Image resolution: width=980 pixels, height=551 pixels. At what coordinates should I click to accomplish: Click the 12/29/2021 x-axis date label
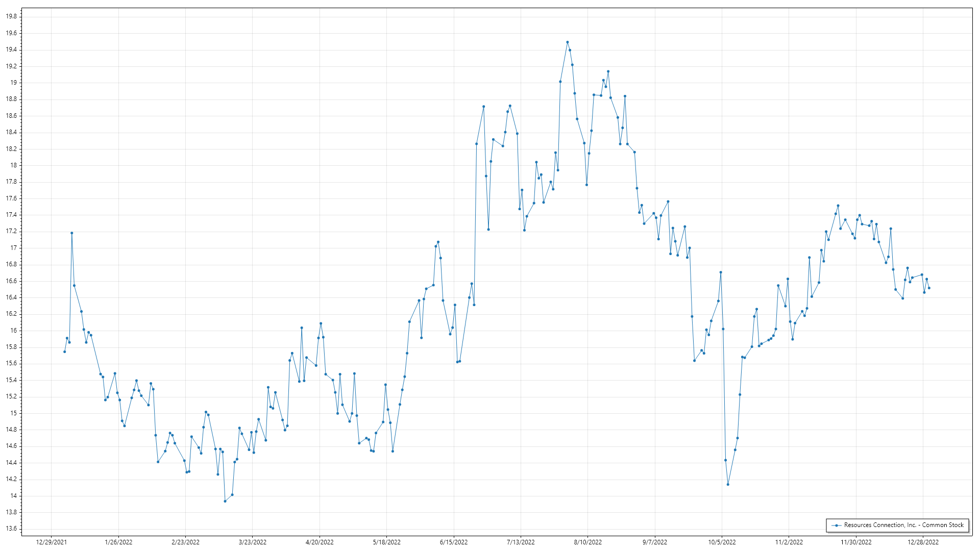[51, 542]
